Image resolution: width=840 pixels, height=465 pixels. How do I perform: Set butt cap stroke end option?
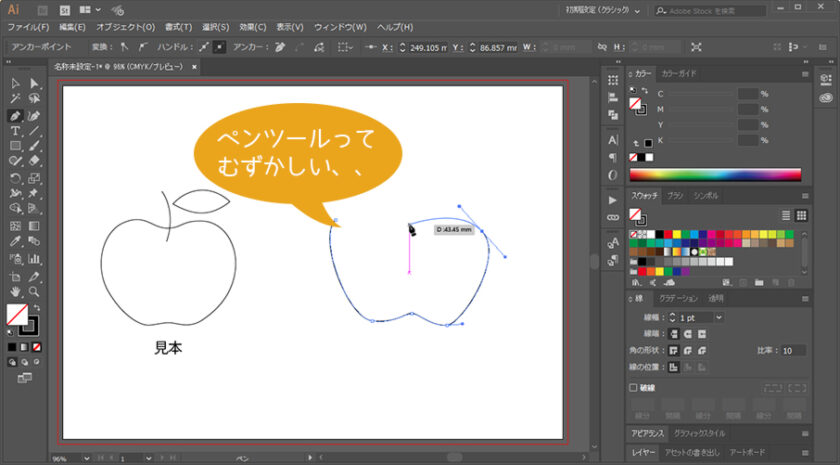point(674,334)
